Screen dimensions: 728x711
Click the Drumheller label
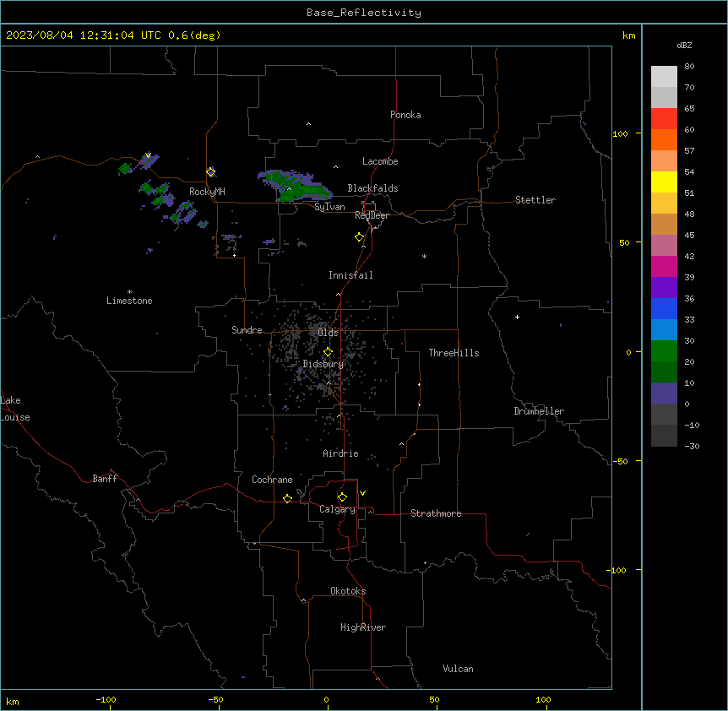point(539,411)
